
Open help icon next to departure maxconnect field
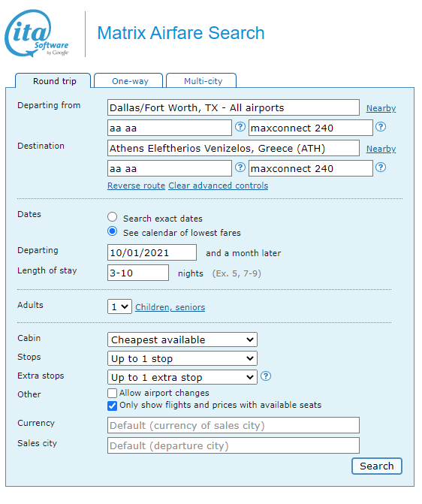coord(381,127)
